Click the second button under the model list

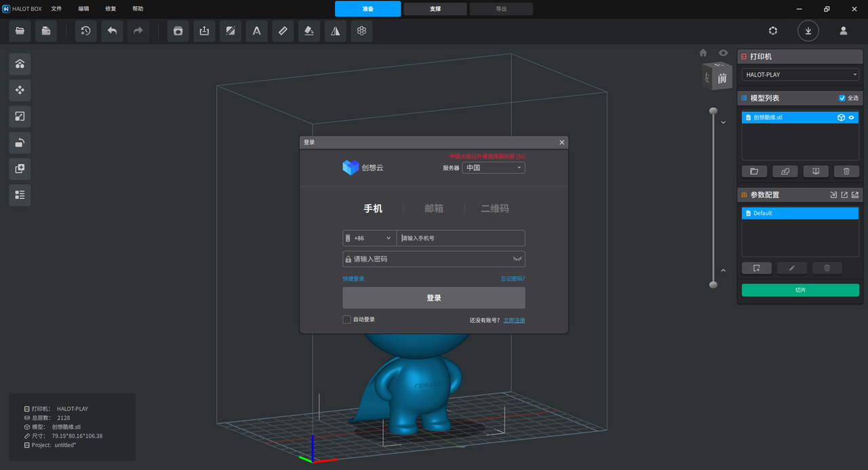(x=785, y=172)
